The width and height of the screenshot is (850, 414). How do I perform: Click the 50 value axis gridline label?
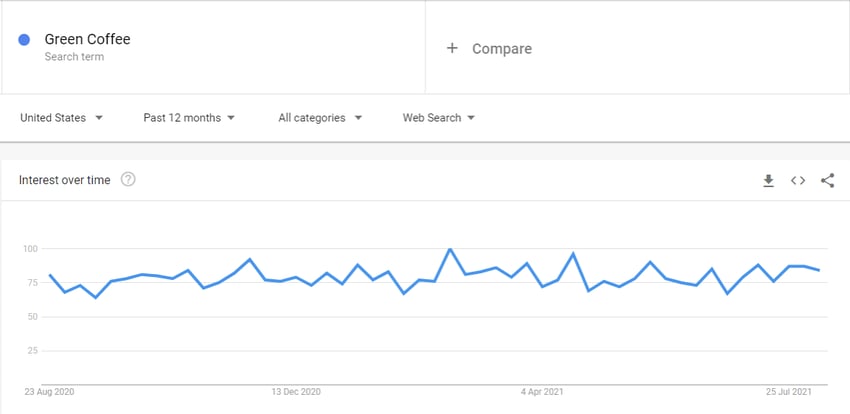[30, 316]
